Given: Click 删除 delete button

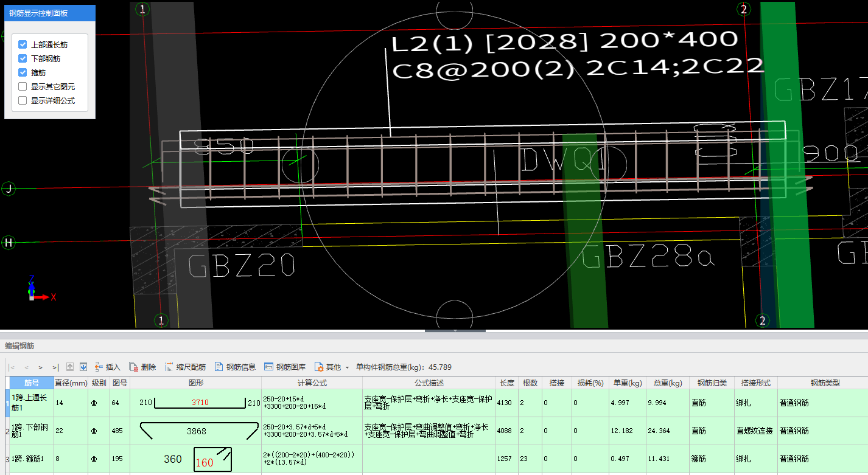Looking at the screenshot, I should pyautogui.click(x=142, y=367).
